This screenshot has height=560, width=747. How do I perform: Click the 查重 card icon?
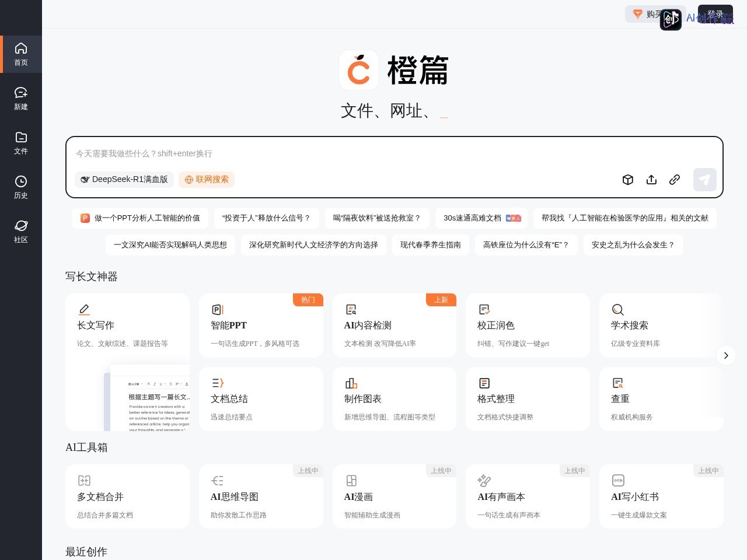617,383
